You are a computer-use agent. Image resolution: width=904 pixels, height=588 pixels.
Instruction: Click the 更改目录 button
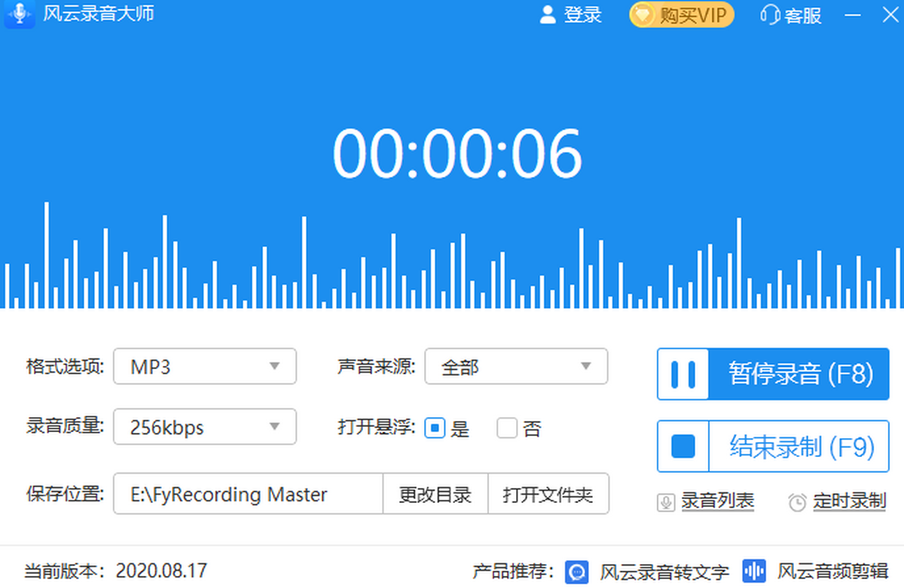(435, 495)
